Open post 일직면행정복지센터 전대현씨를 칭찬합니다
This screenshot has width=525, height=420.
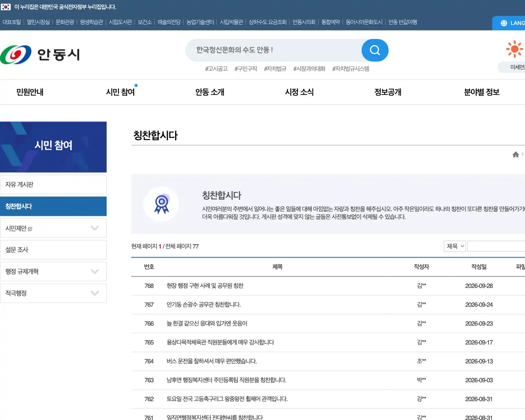(215, 417)
